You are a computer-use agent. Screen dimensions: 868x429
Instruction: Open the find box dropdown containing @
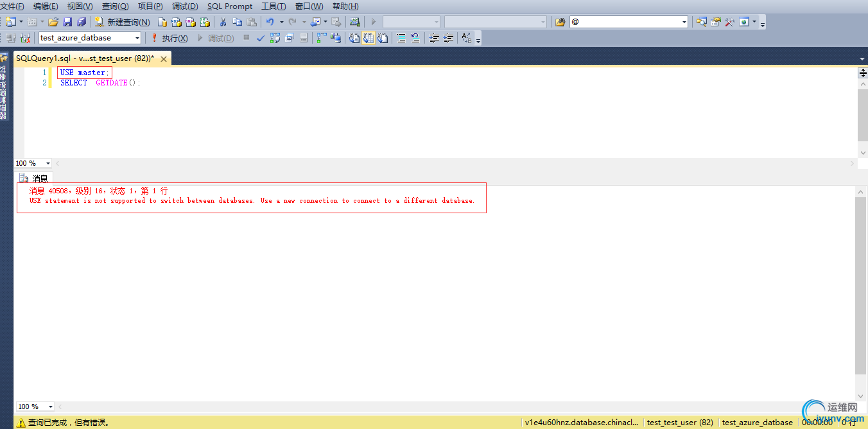point(684,22)
